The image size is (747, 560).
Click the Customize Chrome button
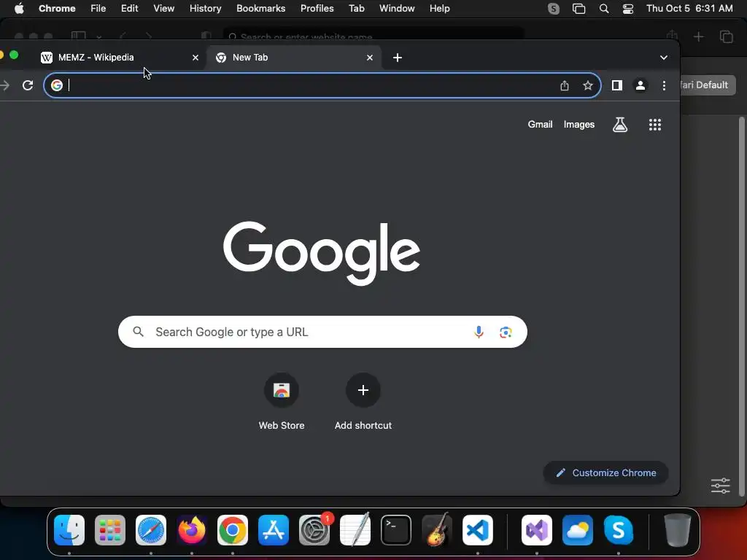pos(605,472)
